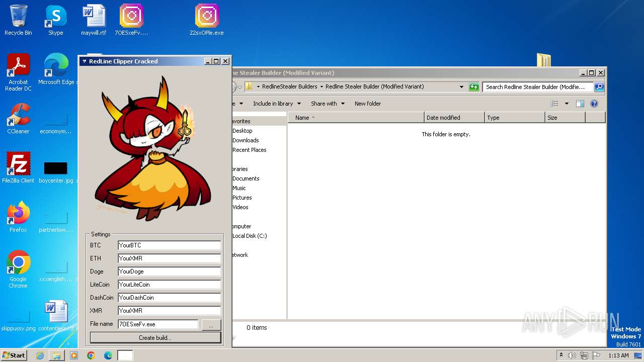Sort by the Size column header
This screenshot has width=644, height=362.
point(565,118)
